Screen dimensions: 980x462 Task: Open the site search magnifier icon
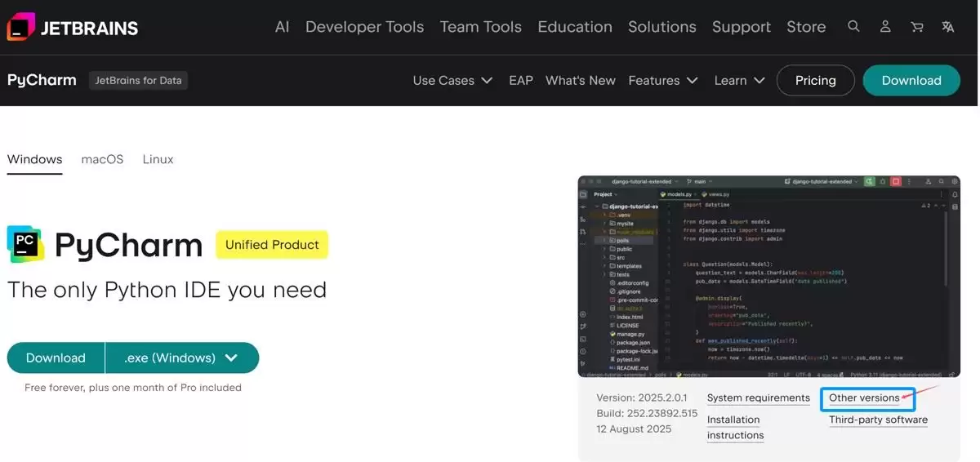click(853, 26)
